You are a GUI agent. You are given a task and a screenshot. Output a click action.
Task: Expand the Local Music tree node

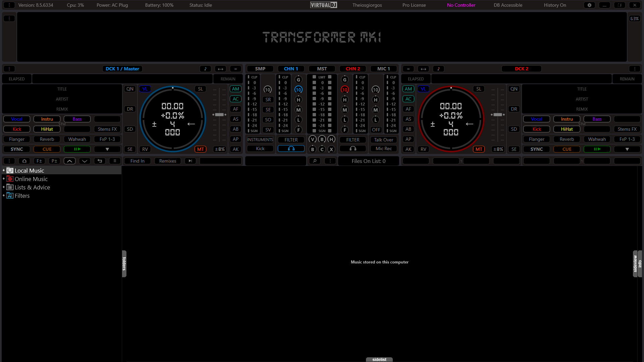[4, 170]
